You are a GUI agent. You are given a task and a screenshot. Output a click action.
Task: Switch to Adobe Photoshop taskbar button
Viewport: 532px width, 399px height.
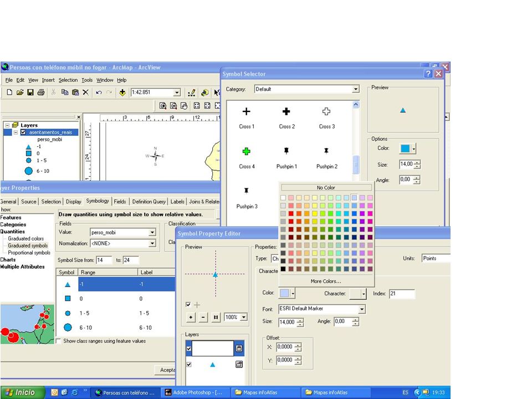[x=196, y=392]
